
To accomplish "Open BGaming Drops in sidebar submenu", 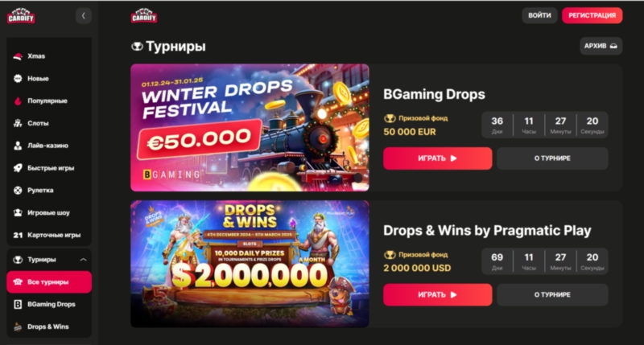I will point(49,304).
